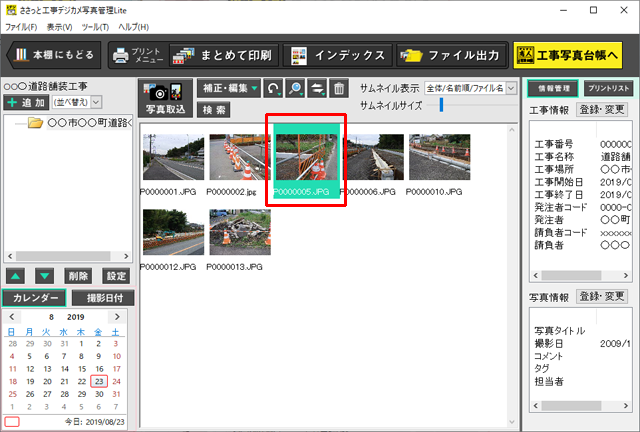
Task: Click the magnifier zoom icon
Action: click(x=295, y=88)
